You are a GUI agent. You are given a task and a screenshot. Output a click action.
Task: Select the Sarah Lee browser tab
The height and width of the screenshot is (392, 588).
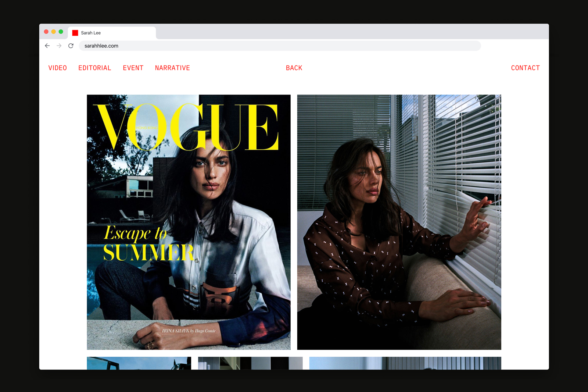coord(112,33)
